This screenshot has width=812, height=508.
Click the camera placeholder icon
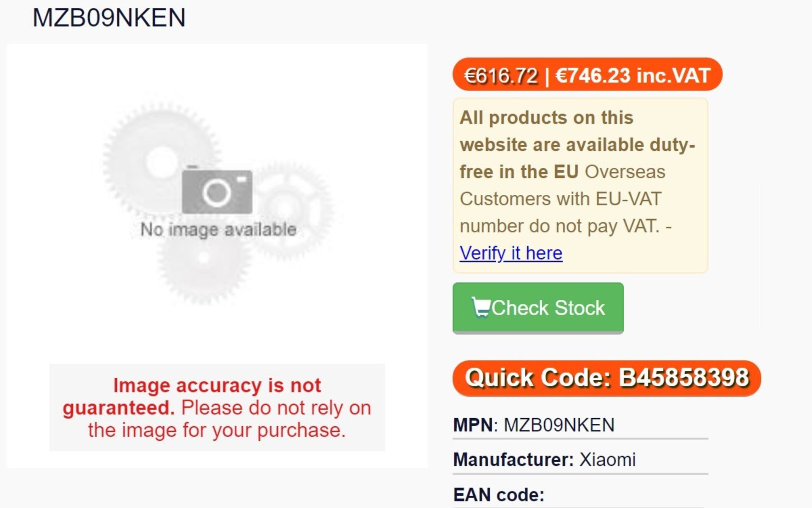(217, 190)
